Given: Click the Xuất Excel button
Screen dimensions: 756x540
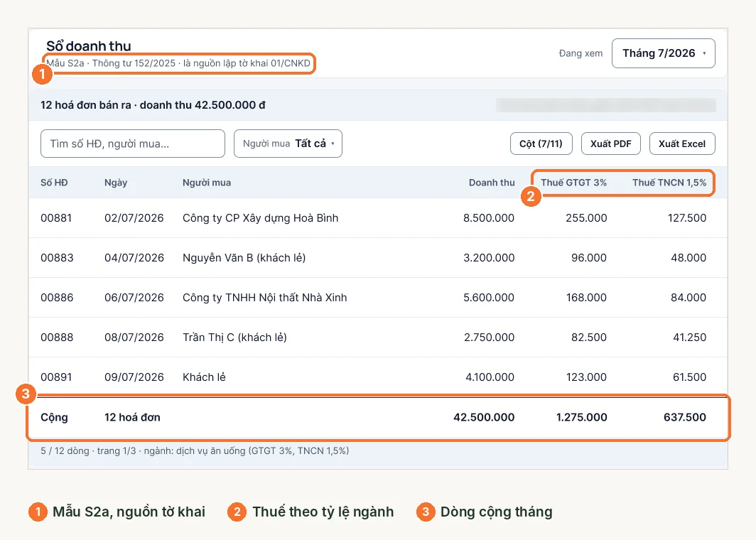Looking at the screenshot, I should coord(682,144).
